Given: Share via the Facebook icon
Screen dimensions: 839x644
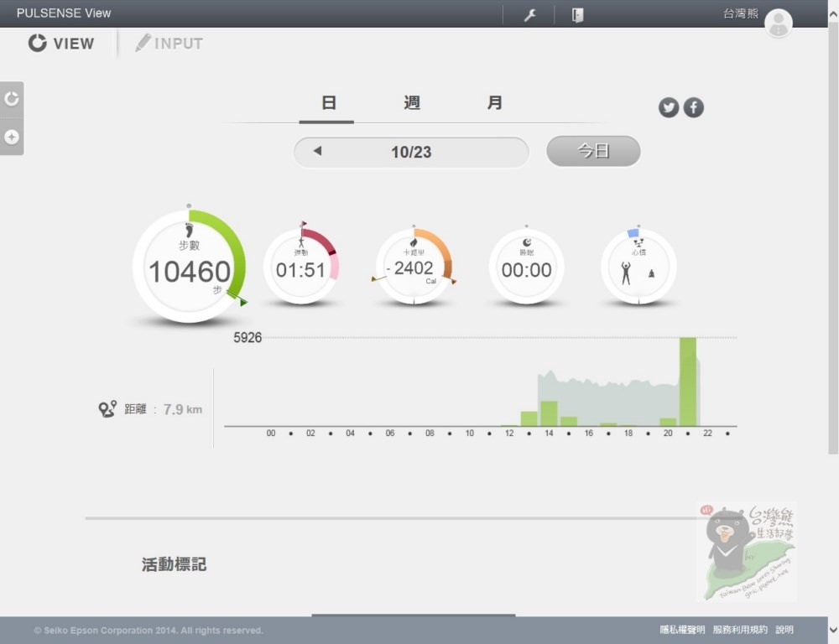Looking at the screenshot, I should [x=694, y=107].
